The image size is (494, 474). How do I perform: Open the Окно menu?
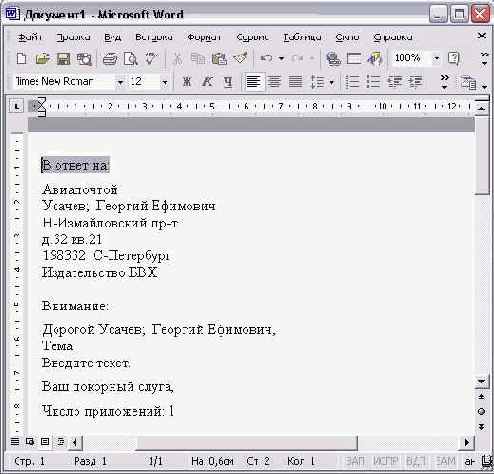[x=347, y=37]
